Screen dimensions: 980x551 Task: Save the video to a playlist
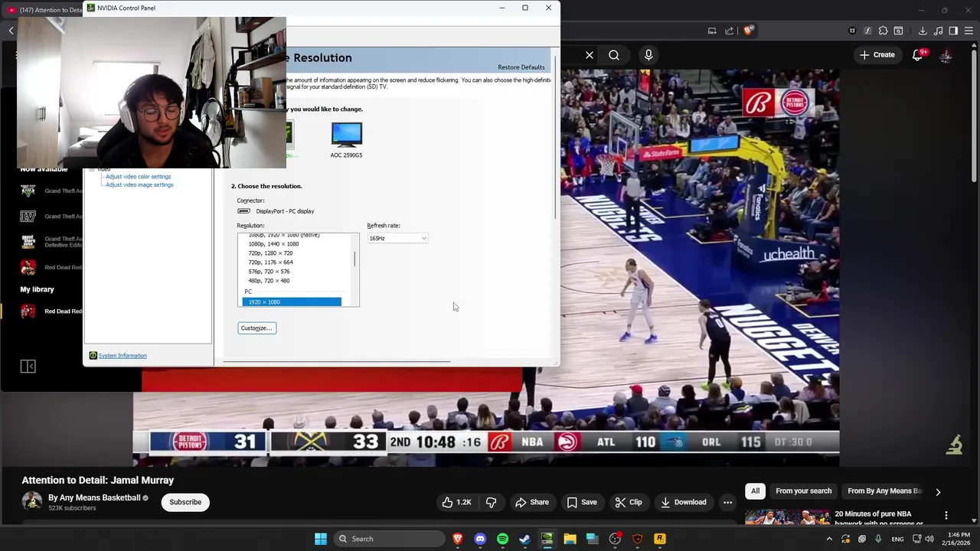(582, 502)
